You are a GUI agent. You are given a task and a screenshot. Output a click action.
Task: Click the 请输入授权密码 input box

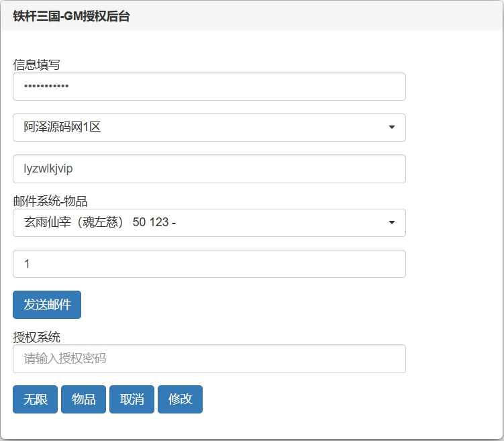tap(209, 359)
